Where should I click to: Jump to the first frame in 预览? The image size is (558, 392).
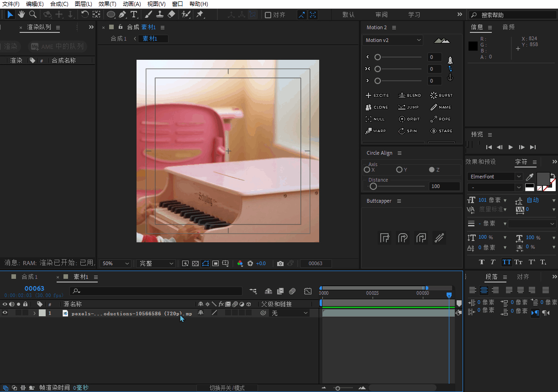tap(489, 147)
